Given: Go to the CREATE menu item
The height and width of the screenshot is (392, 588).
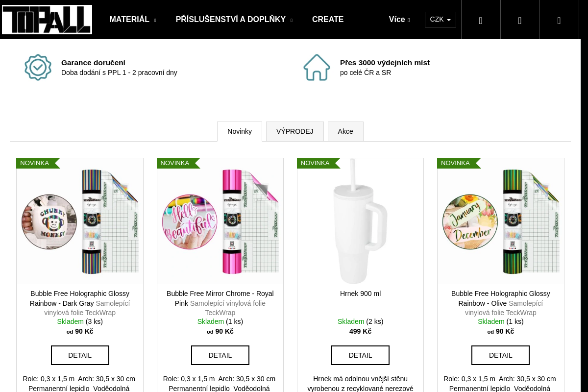Looking at the screenshot, I should (x=328, y=20).
